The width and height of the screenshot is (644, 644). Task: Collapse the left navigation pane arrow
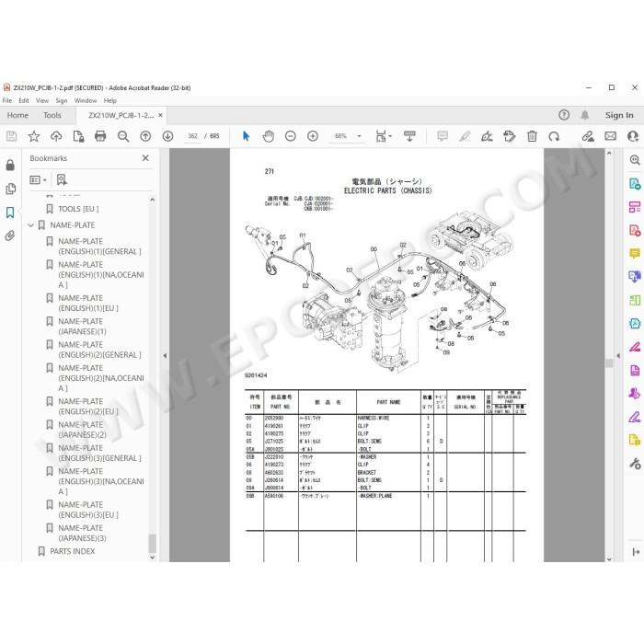point(165,356)
